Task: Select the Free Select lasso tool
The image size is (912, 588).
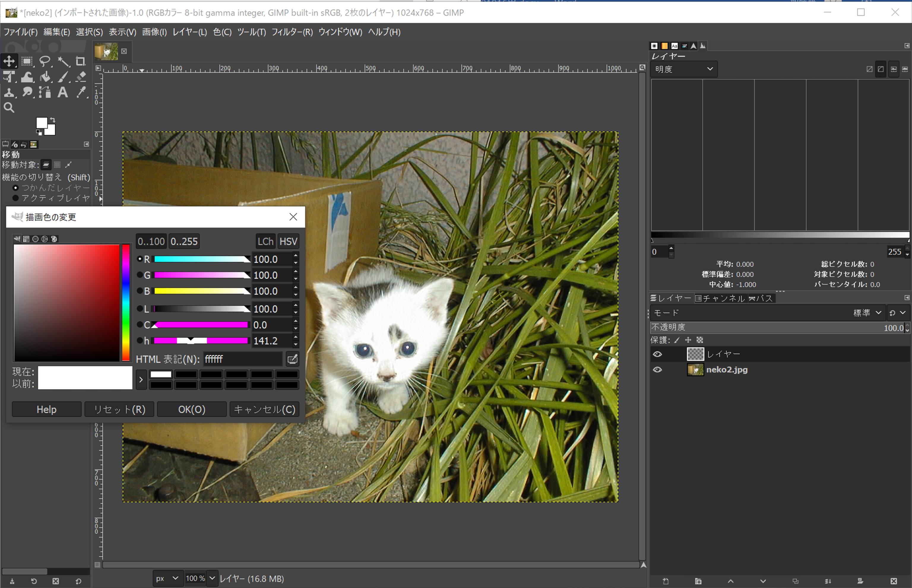Action: pyautogui.click(x=45, y=61)
